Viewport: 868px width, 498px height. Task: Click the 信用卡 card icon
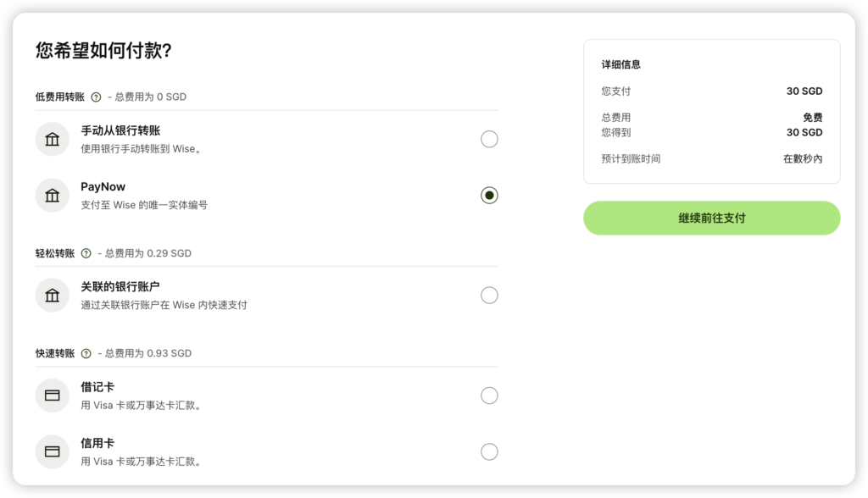(53, 451)
